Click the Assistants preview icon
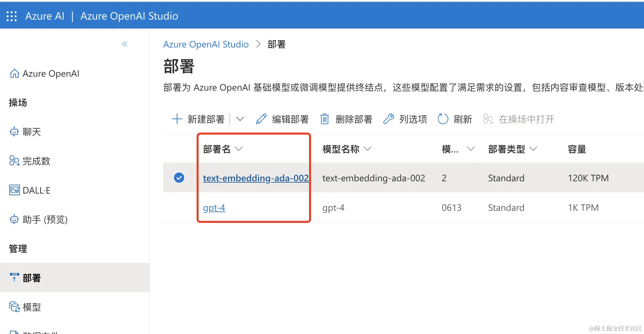This screenshot has width=644, height=334. pyautogui.click(x=14, y=219)
